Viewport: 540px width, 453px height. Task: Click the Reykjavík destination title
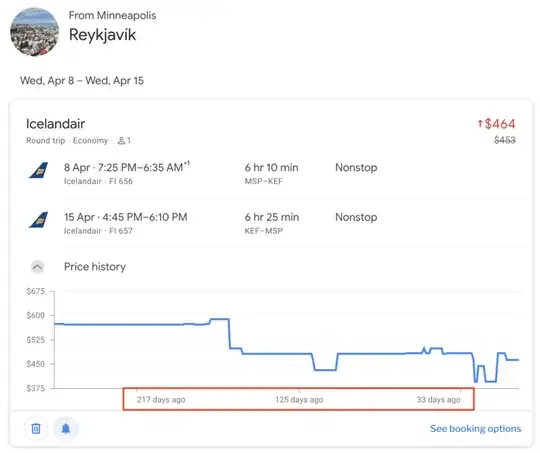[102, 35]
